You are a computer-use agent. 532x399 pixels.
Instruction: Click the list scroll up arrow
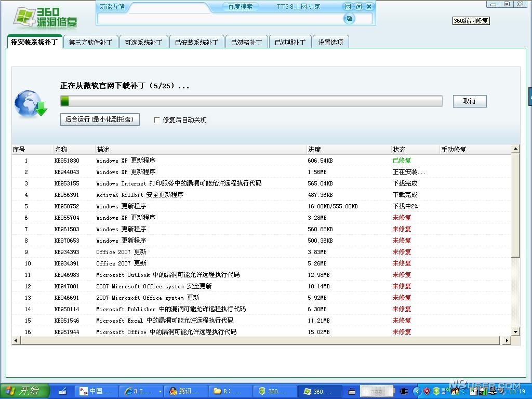tap(515, 149)
